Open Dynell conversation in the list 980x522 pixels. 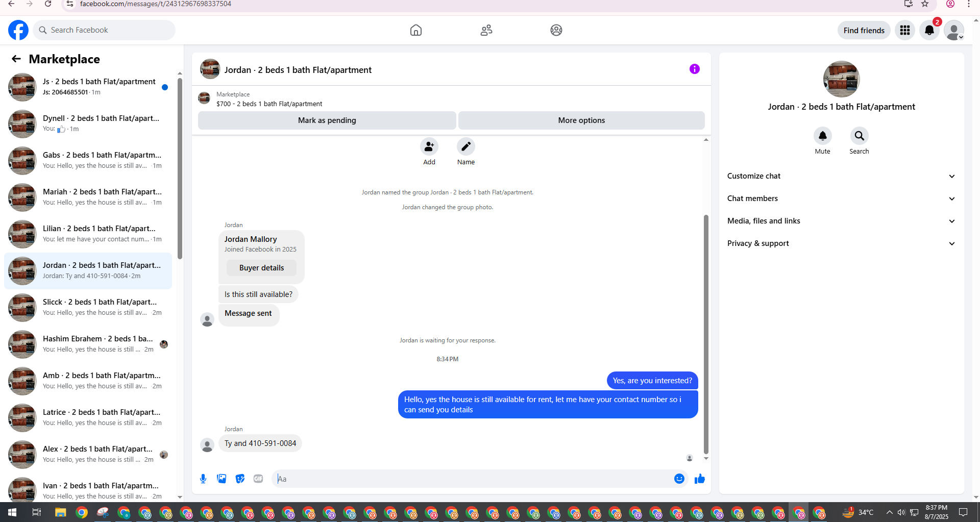click(88, 124)
